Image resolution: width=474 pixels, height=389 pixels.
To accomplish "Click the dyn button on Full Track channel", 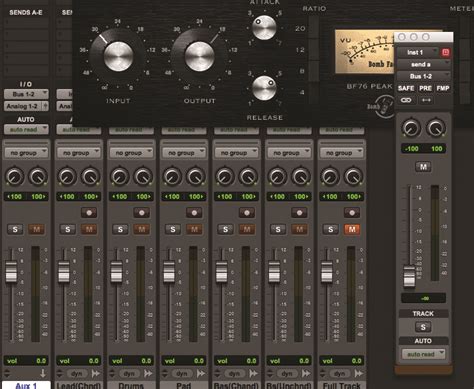I will 339,374.
